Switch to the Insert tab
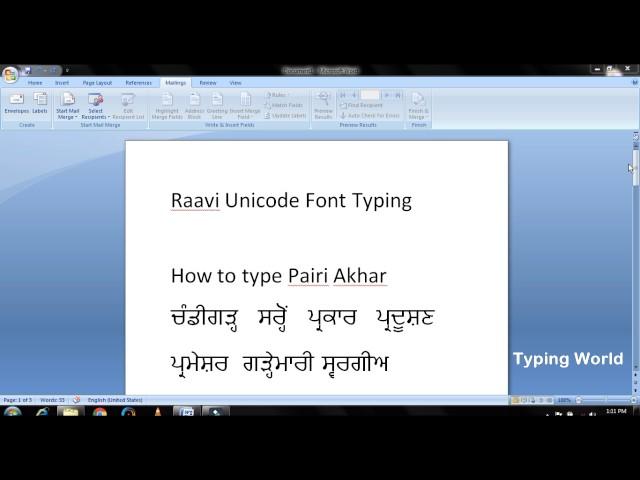The height and width of the screenshot is (480, 640). tap(62, 83)
